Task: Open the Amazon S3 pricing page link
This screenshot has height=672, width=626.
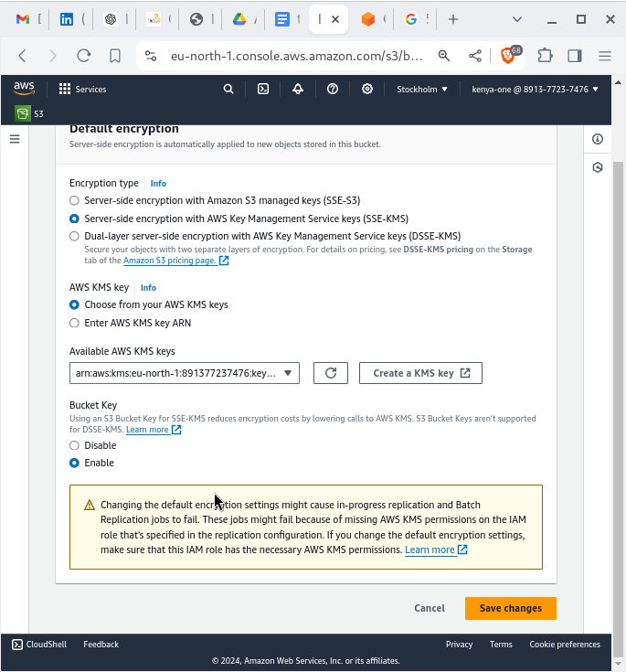Action: click(x=176, y=261)
